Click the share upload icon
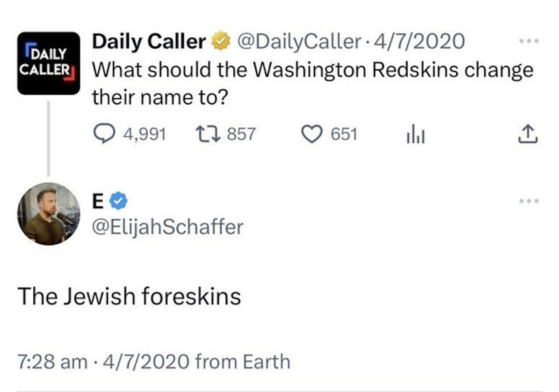Image resolution: width=559 pixels, height=392 pixels. (x=528, y=134)
